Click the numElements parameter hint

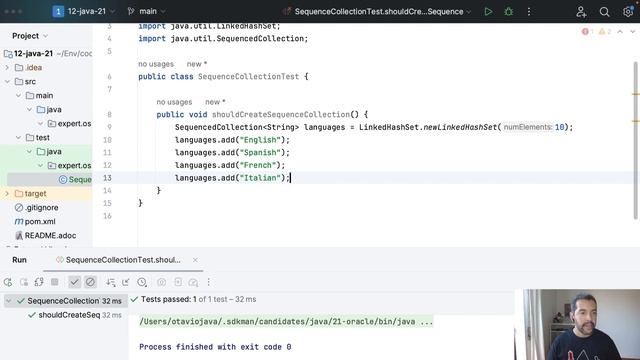pos(527,127)
